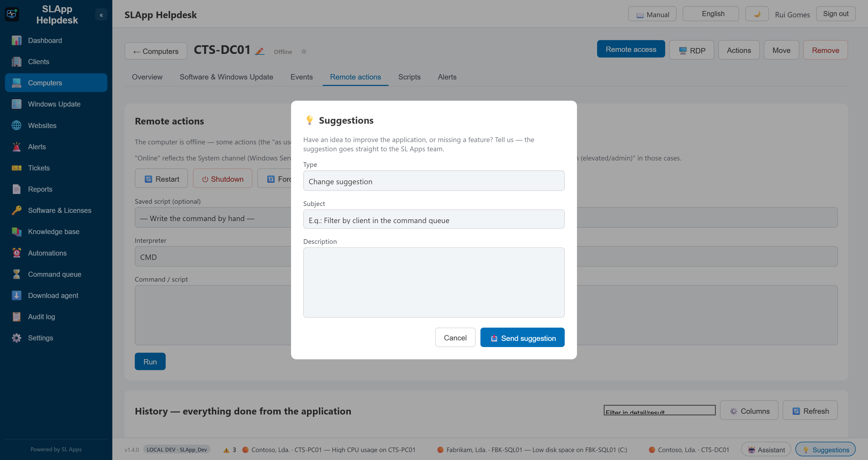The height and width of the screenshot is (460, 868).
Task: Open Reports in the sidebar
Action: tap(56, 189)
